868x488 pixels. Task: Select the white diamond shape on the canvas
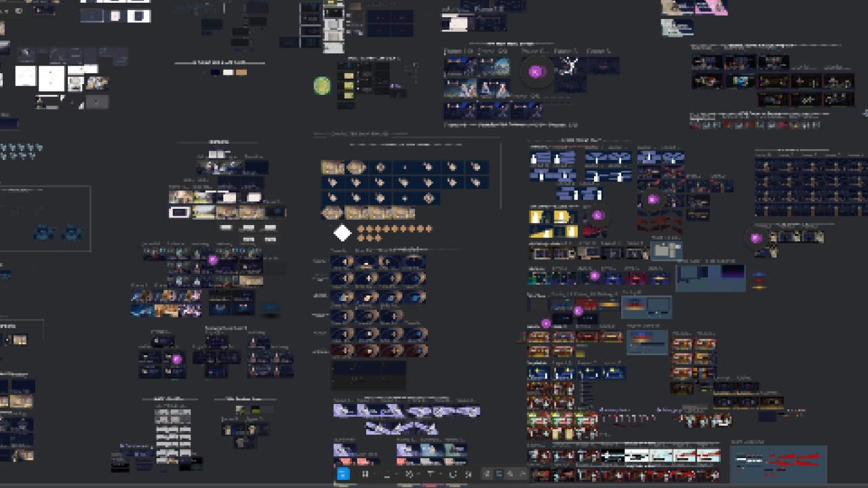(x=342, y=233)
